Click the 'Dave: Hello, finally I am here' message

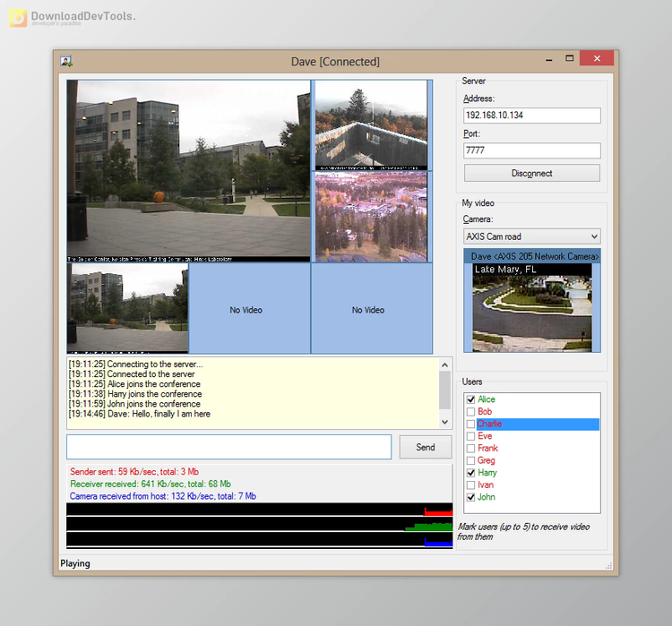[139, 414]
